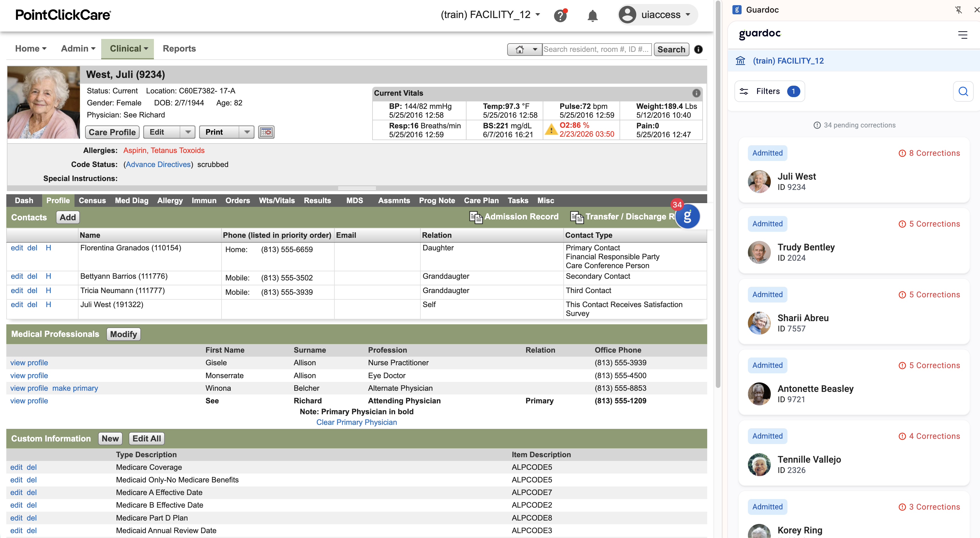
Task: Click the info icon next to Search button
Action: [699, 50]
